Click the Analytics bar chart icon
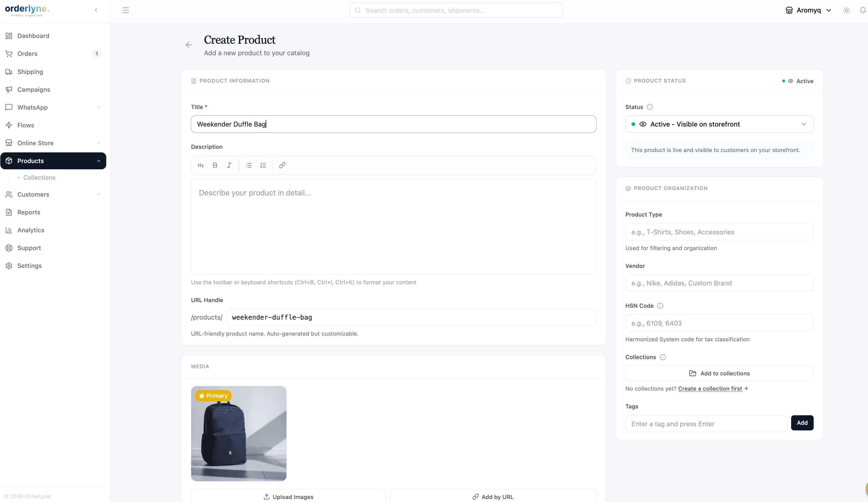 click(x=9, y=230)
